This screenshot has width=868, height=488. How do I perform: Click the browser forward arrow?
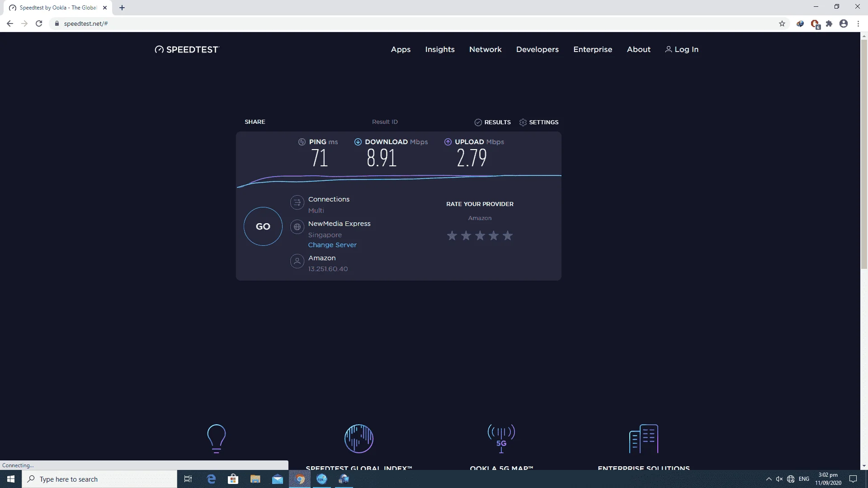tap(24, 23)
